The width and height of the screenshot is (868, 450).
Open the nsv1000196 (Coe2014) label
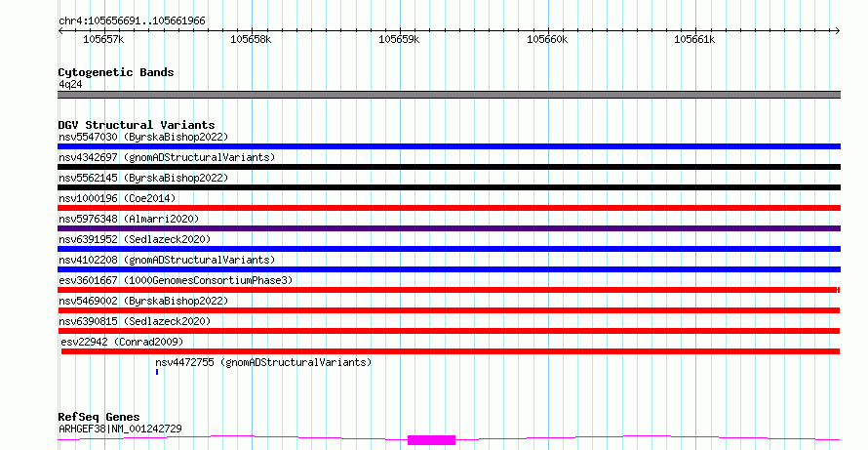pos(117,198)
